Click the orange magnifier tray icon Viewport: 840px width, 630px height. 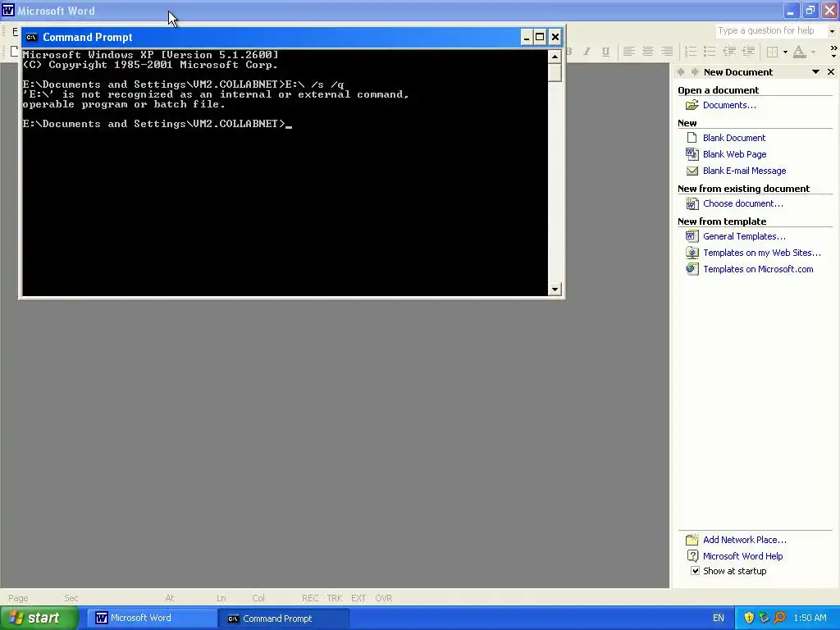coord(779,619)
